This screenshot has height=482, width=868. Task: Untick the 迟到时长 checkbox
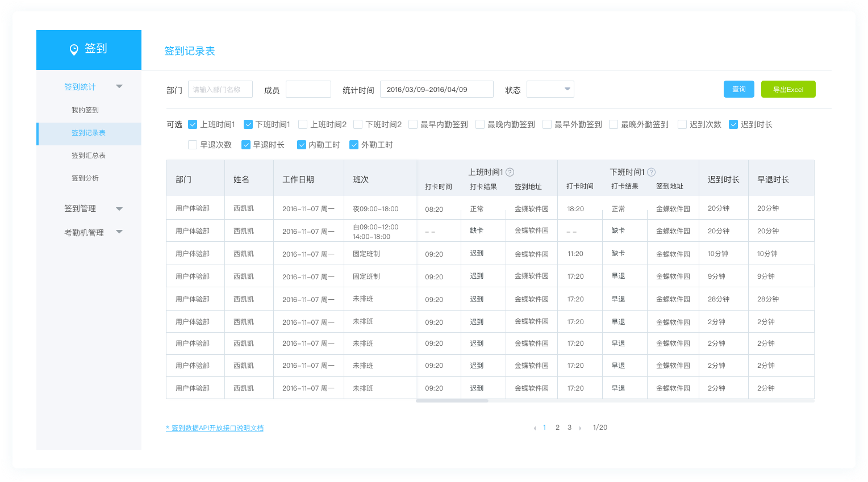[733, 124]
